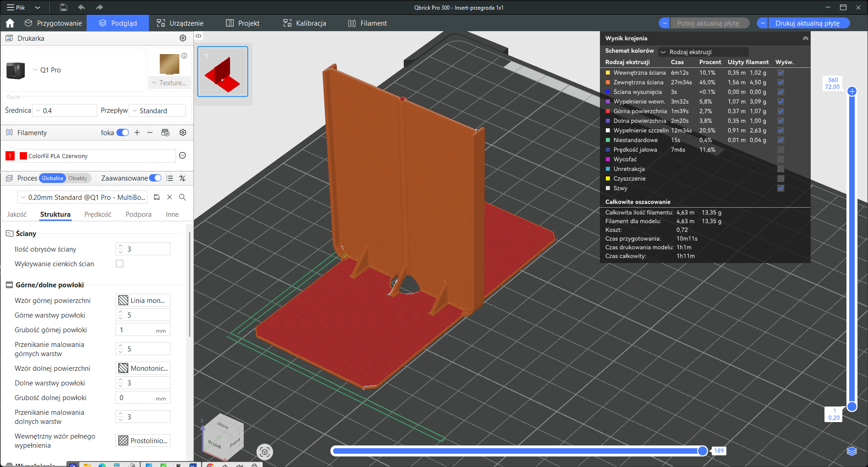Screen dimensions: 868x467
Task: Open the Plik menu dropdown arrow
Action: click(x=38, y=7)
